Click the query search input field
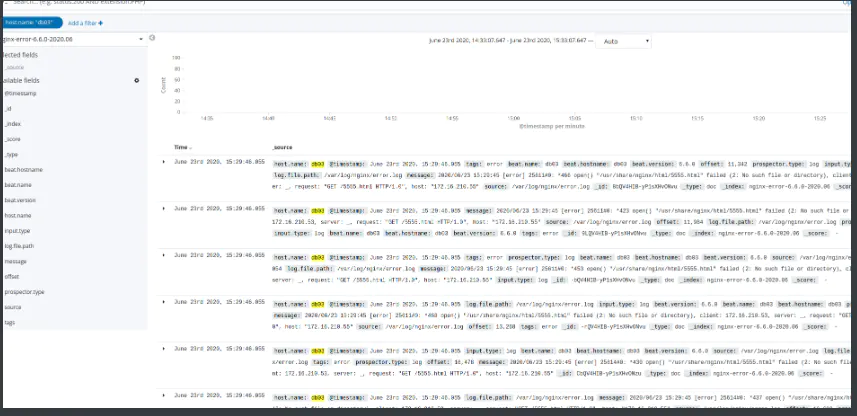The image size is (857, 416). 426,3
